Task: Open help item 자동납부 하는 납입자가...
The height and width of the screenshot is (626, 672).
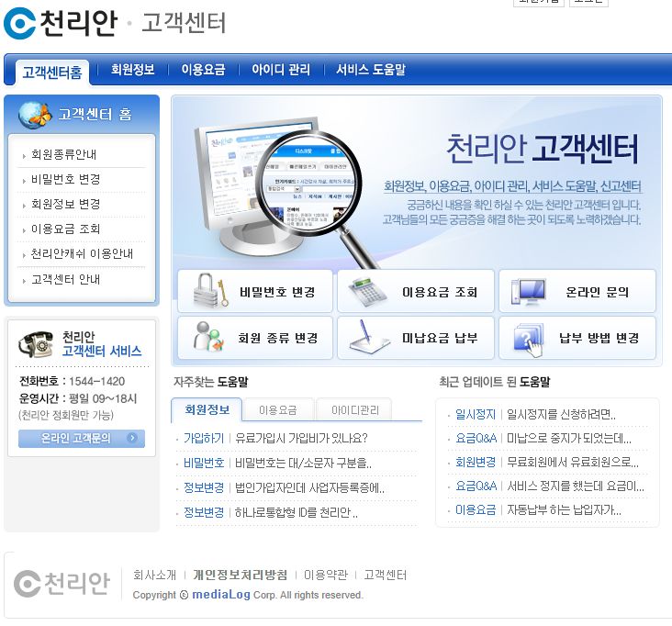Action: click(x=564, y=509)
